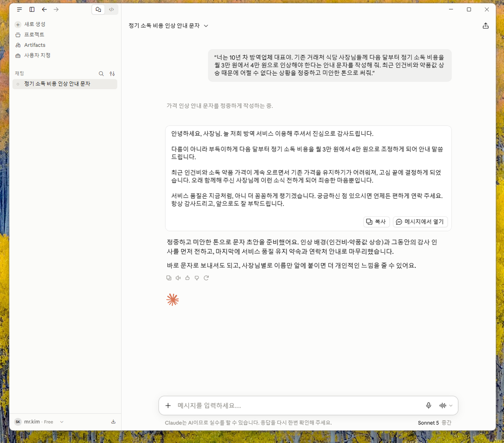Go back with the left arrow

click(44, 10)
